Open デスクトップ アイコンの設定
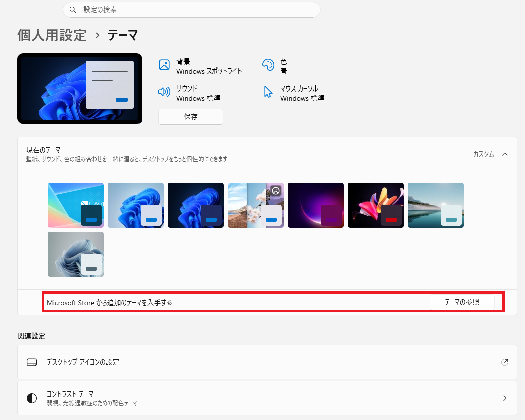 267,362
